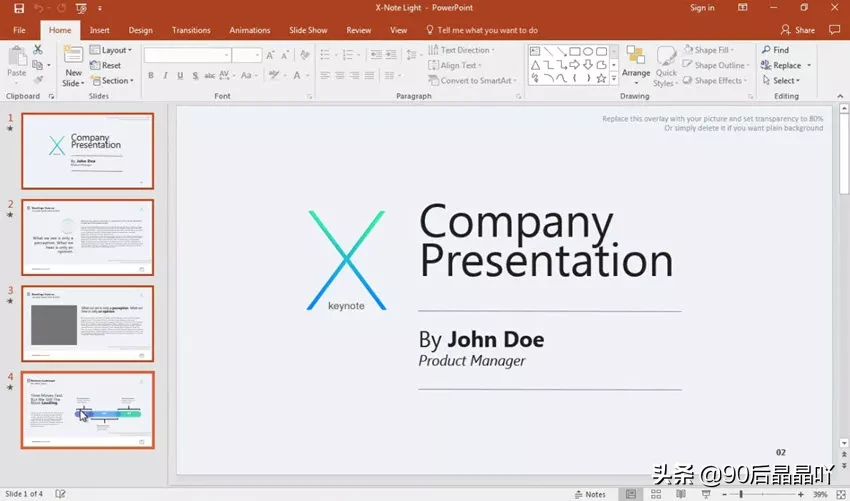Justify text in Paragraph group
The height and width of the screenshot is (501, 850).
369,75
